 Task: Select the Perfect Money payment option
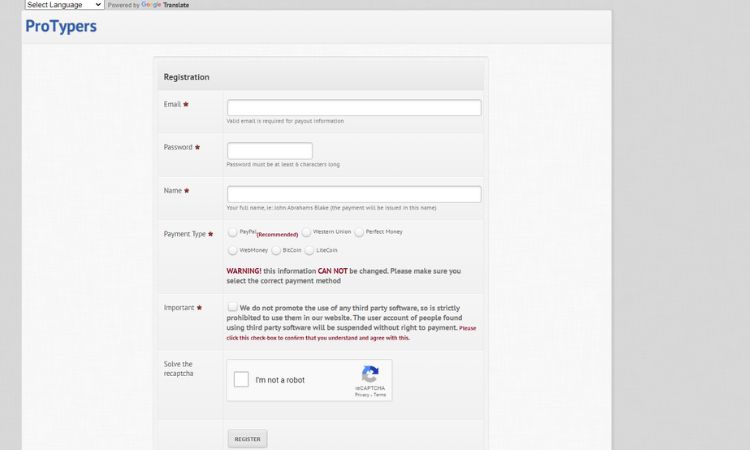pyautogui.click(x=359, y=232)
